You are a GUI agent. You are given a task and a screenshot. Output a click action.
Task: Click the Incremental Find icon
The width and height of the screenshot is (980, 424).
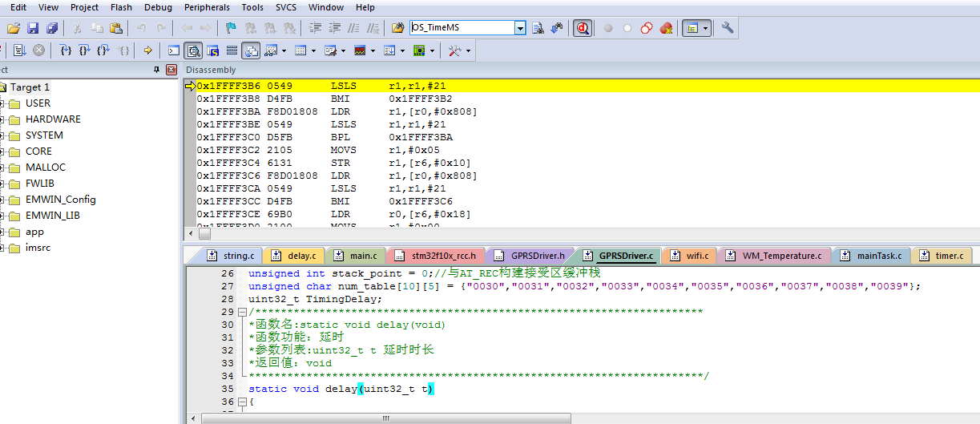[x=557, y=28]
